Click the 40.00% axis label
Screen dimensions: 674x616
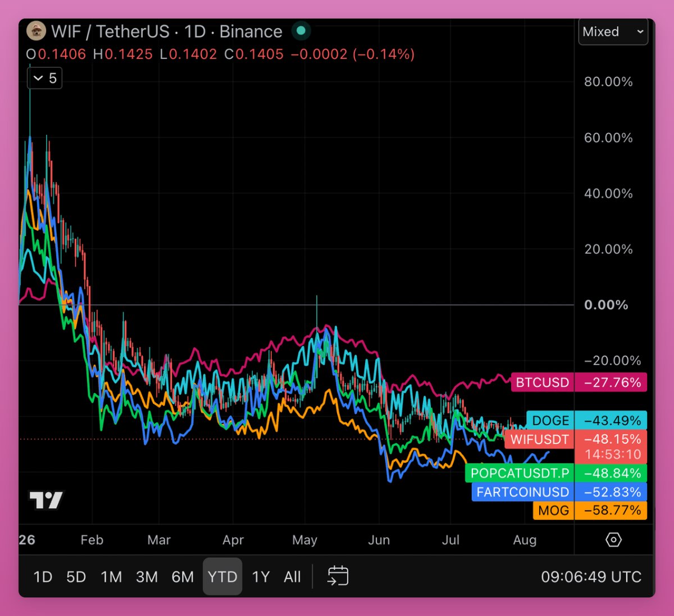(608, 194)
